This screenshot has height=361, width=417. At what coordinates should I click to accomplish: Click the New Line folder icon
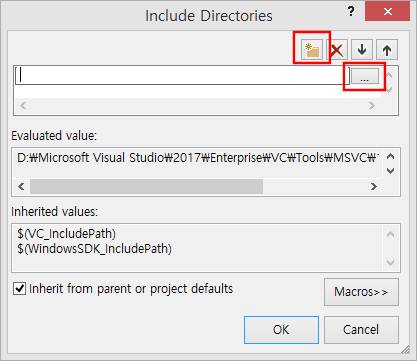point(312,50)
